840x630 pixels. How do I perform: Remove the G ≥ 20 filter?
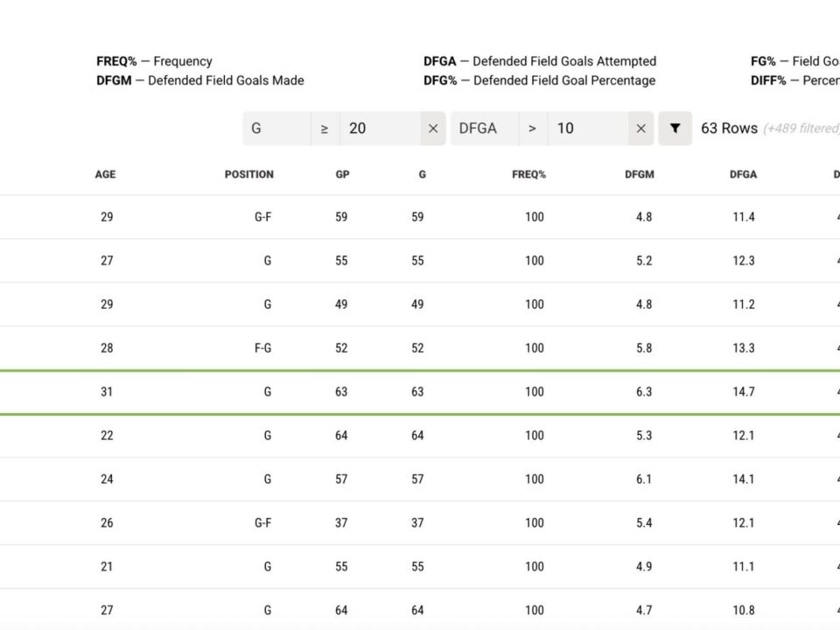coord(433,129)
